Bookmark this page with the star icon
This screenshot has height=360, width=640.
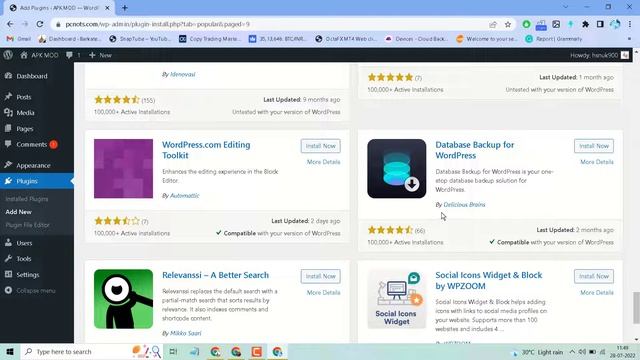508,24
